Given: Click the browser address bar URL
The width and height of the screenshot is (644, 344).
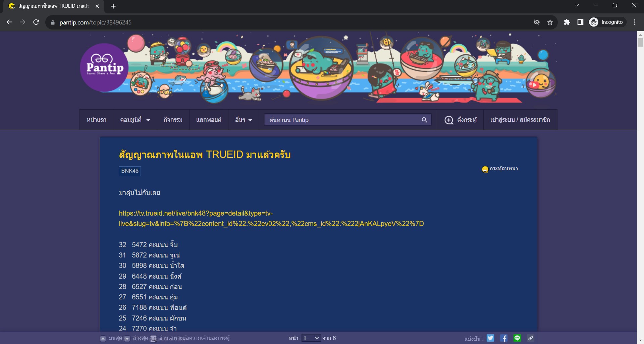Looking at the screenshot, I should coord(96,22).
